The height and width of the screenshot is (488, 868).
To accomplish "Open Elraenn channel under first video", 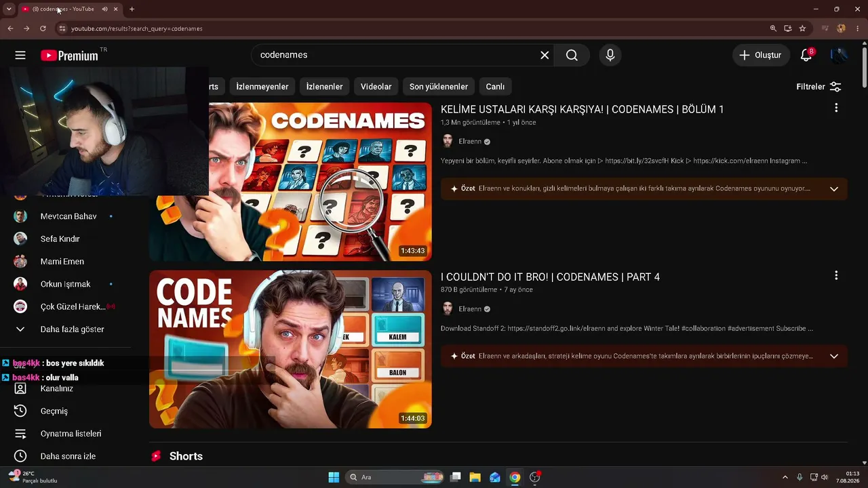I will 470,142.
